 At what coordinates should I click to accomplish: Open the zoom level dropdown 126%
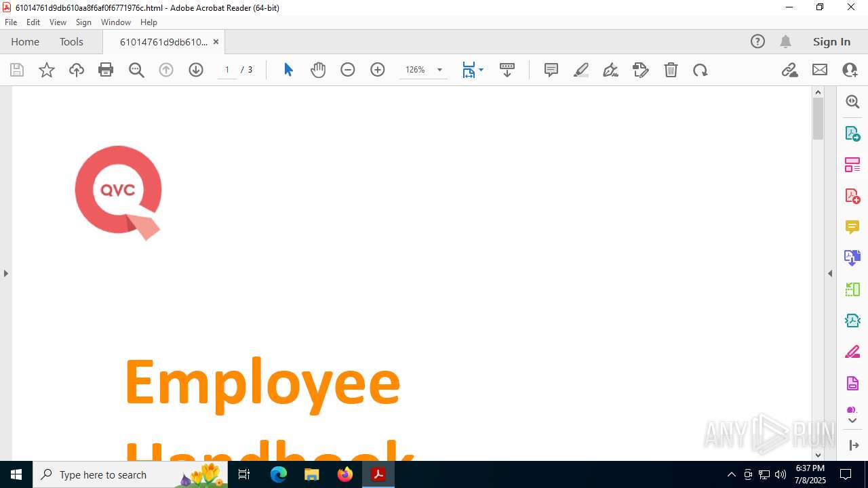point(423,70)
